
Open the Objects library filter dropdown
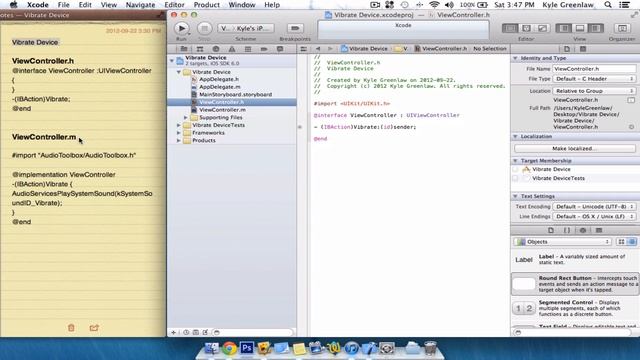pyautogui.click(x=562, y=242)
